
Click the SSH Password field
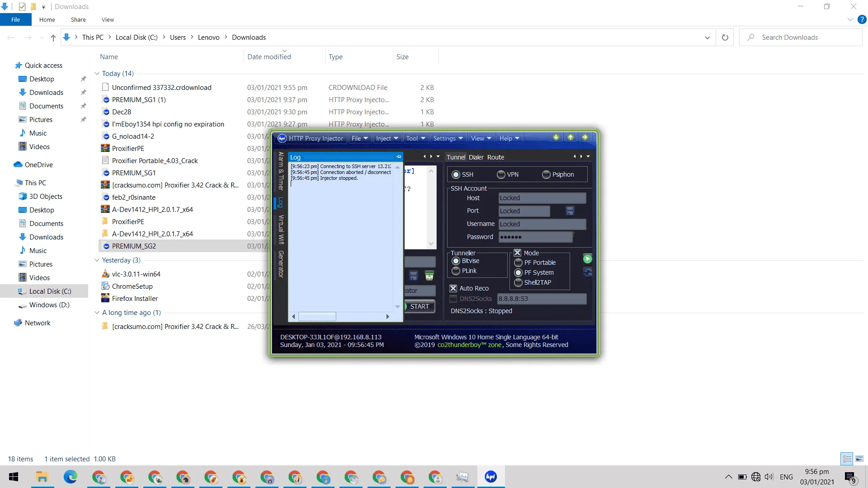536,237
